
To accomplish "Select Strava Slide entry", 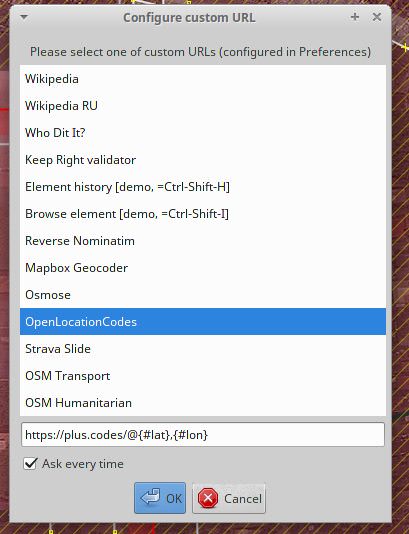I will pyautogui.click(x=203, y=349).
